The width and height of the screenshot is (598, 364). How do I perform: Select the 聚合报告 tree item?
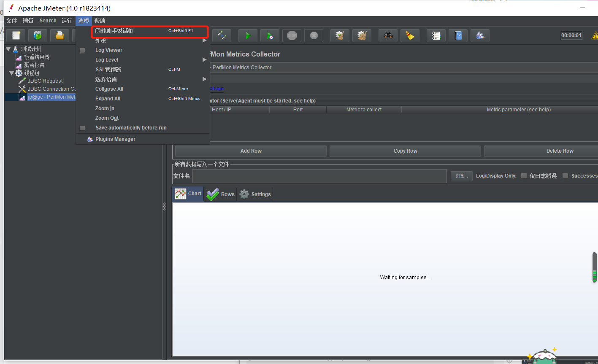coord(34,65)
